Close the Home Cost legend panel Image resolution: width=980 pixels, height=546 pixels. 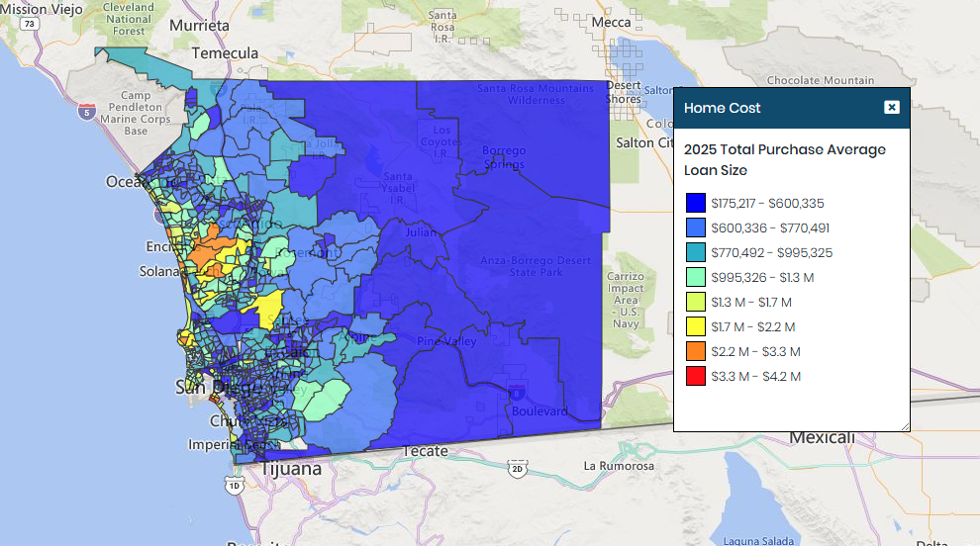point(892,108)
